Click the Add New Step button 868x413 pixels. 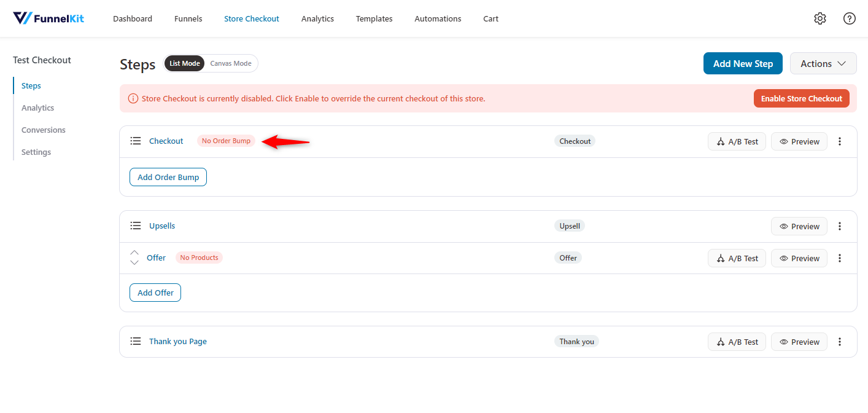pyautogui.click(x=743, y=63)
